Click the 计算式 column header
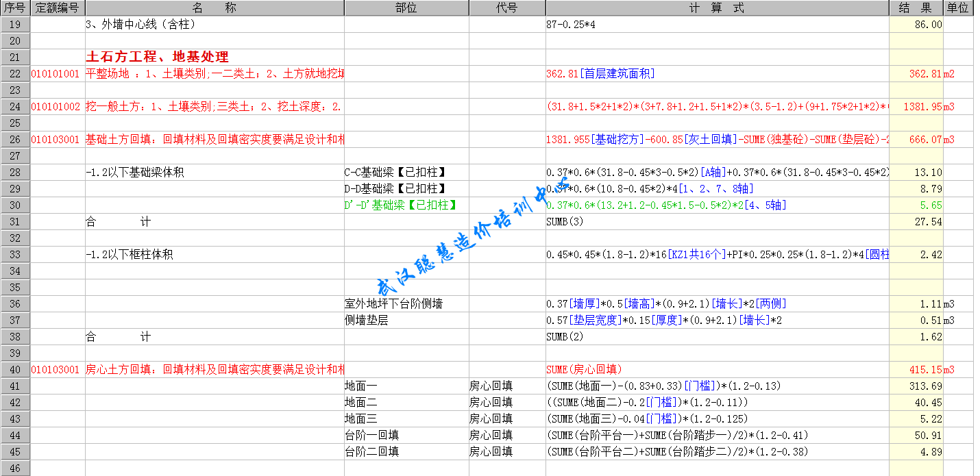Image resolution: width=980 pixels, height=476 pixels. click(x=717, y=8)
